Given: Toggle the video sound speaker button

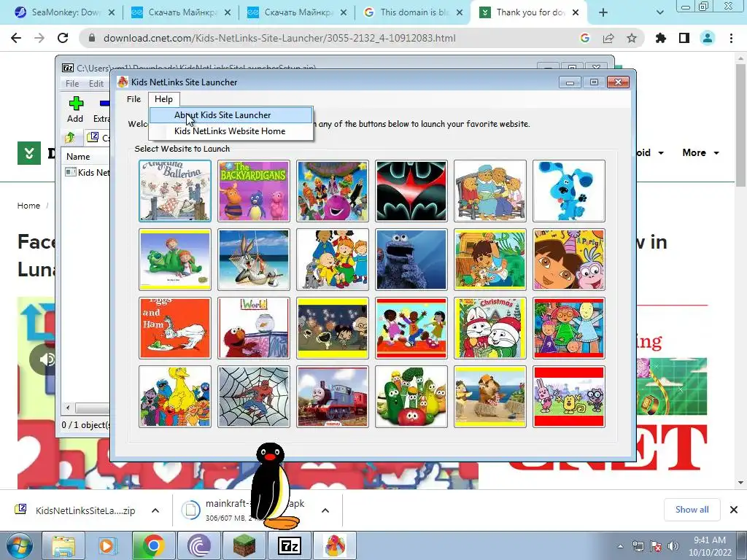Looking at the screenshot, I should coord(46,359).
